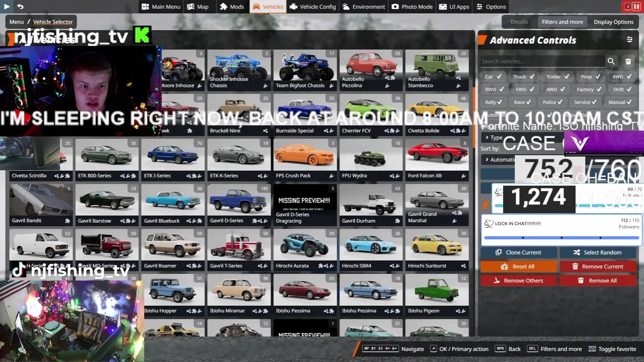Toggle the Race filter checkbox
Viewport: 644px width, 362px height.
[x=523, y=102]
